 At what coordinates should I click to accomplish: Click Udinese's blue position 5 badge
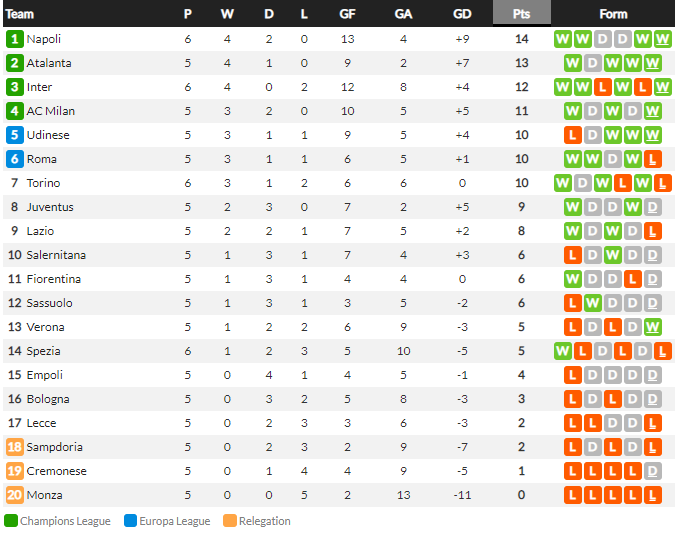click(x=14, y=135)
